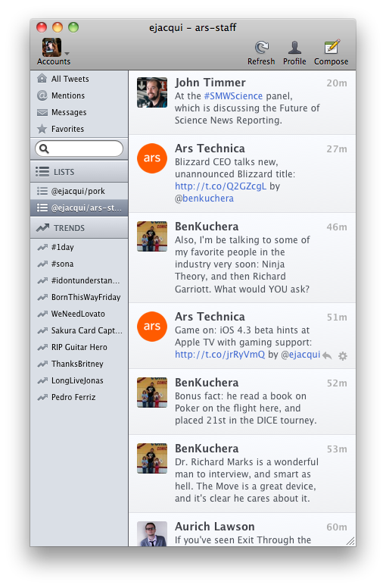Click the Aurich Lawson username
The height and width of the screenshot is (588, 386).
click(x=214, y=527)
